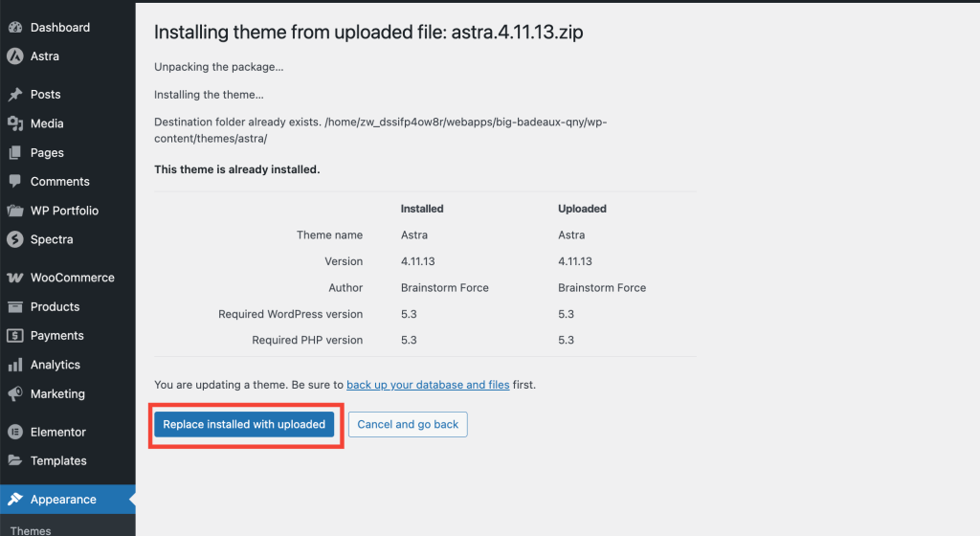Click the Required PHP version label
980x536 pixels.
click(307, 340)
